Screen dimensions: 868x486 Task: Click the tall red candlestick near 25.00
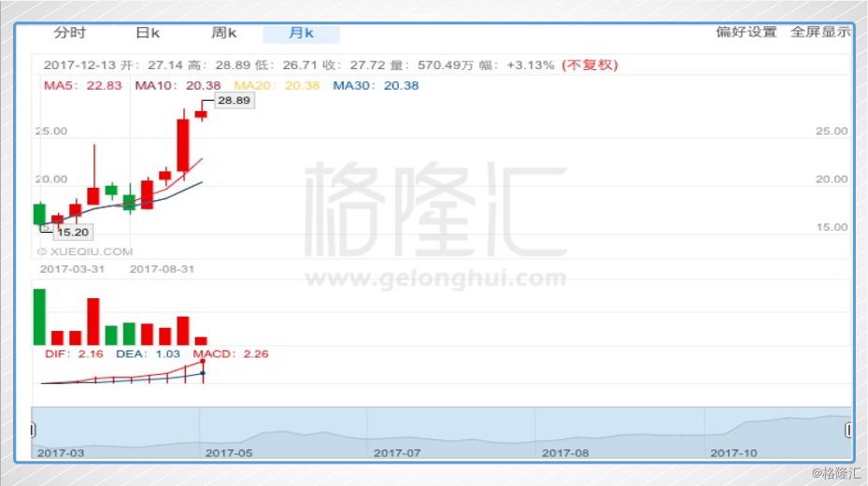pos(183,145)
